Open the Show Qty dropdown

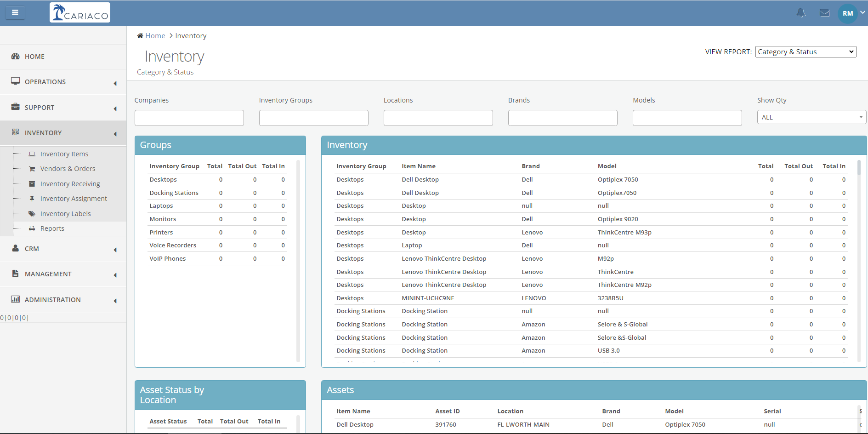[811, 117]
